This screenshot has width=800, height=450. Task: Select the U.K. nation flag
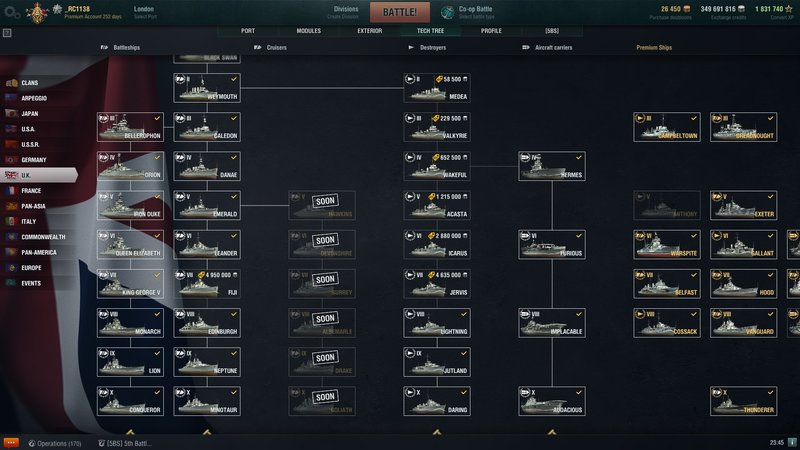11,175
